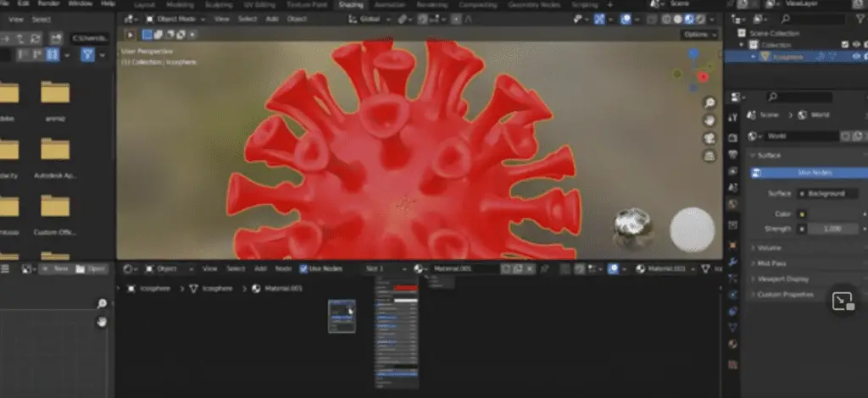The width and height of the screenshot is (868, 398).
Task: Open the Modifiers wrench properties tab
Action: pyautogui.click(x=733, y=262)
